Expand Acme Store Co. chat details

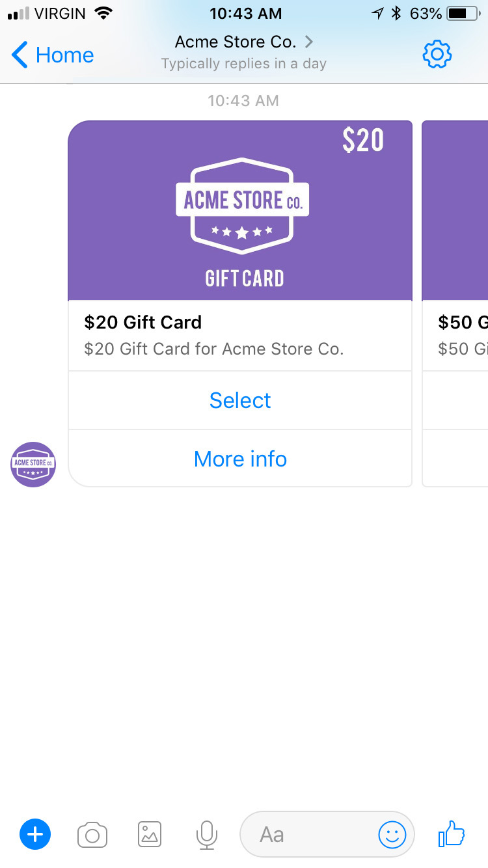[x=244, y=42]
